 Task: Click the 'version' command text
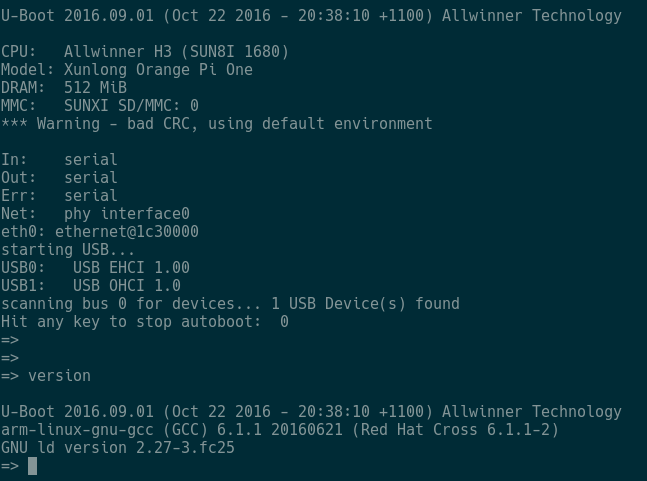[59, 376]
